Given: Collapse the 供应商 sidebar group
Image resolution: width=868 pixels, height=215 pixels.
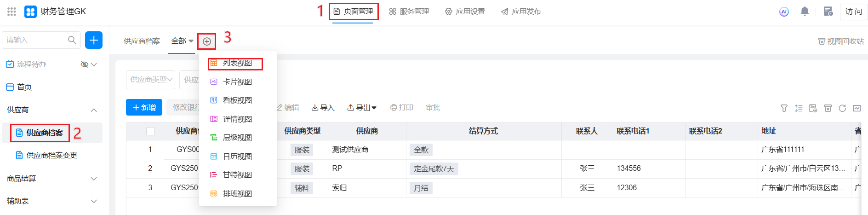Looking at the screenshot, I should 94,110.
